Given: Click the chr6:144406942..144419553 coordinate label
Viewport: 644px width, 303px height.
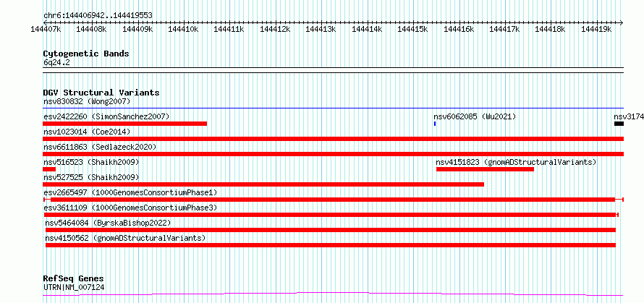Looking at the screenshot, I should [98, 15].
